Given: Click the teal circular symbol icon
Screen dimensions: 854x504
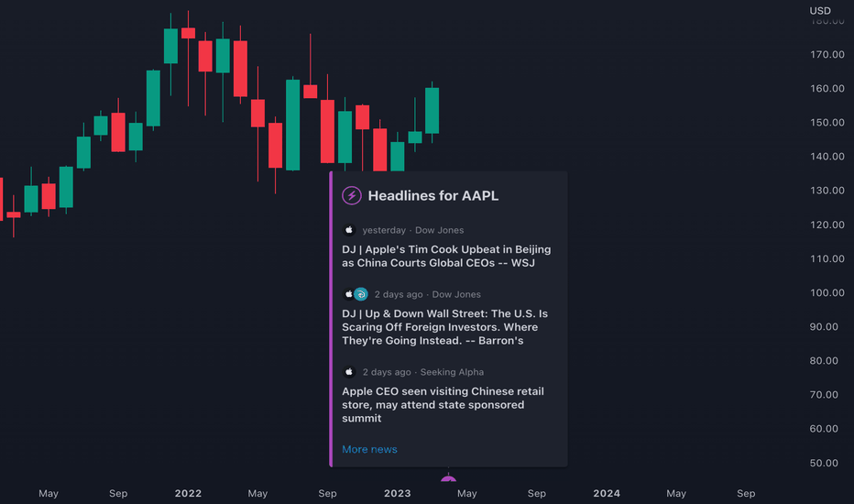Looking at the screenshot, I should click(x=360, y=294).
